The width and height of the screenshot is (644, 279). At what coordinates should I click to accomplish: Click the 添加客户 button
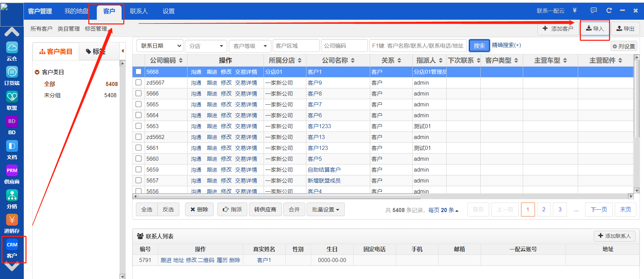pos(558,29)
